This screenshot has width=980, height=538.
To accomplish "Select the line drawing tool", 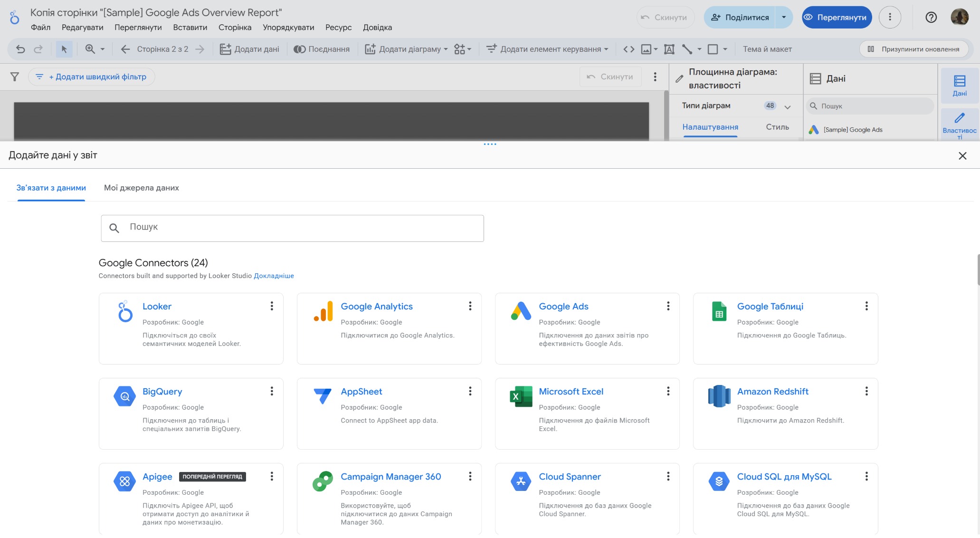I will pyautogui.click(x=687, y=49).
